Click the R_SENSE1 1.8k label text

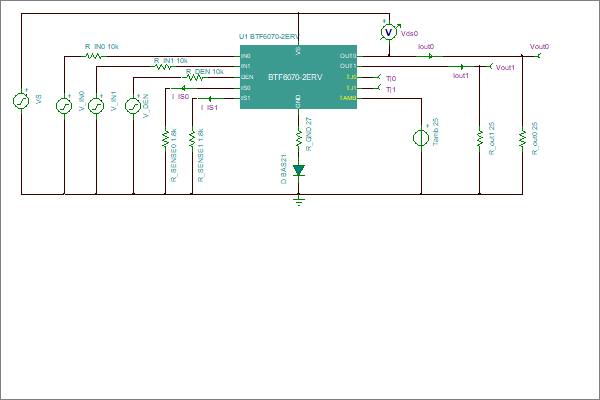(201, 155)
